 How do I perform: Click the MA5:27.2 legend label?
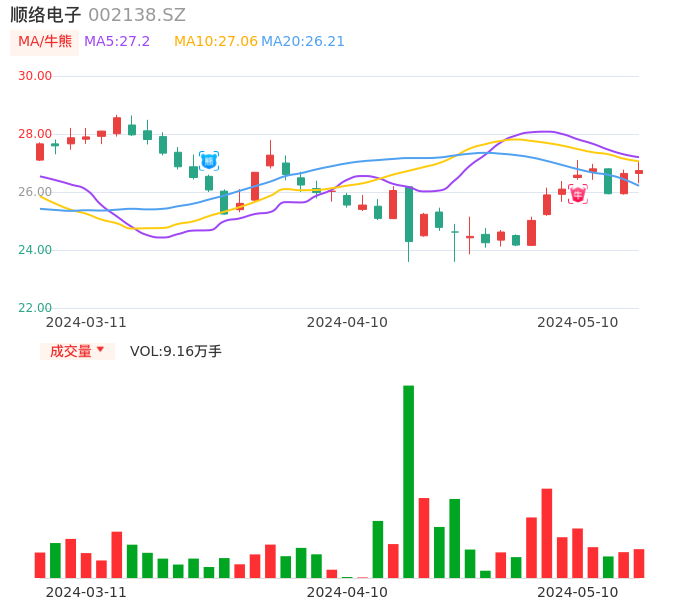point(117,42)
